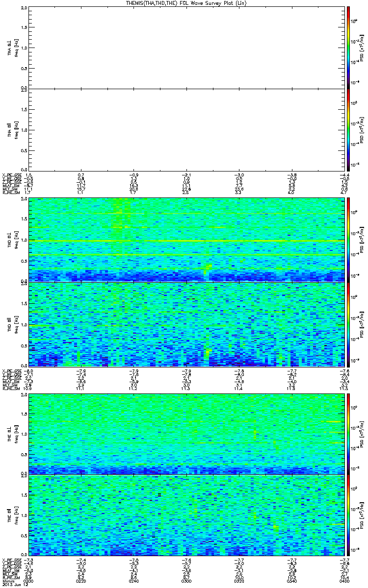The height and width of the screenshot is (588, 368).
Task: Click the '0400' time tick label at bottom
Action: [x=344, y=581]
